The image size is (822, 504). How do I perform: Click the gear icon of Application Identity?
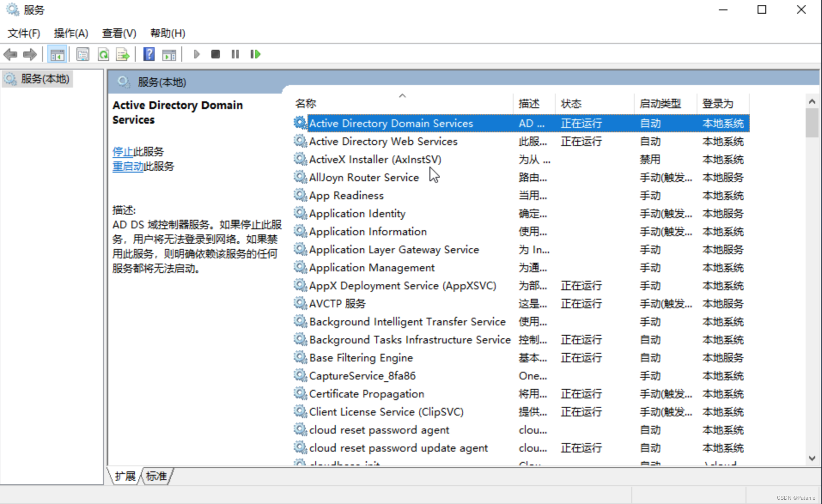[300, 213]
